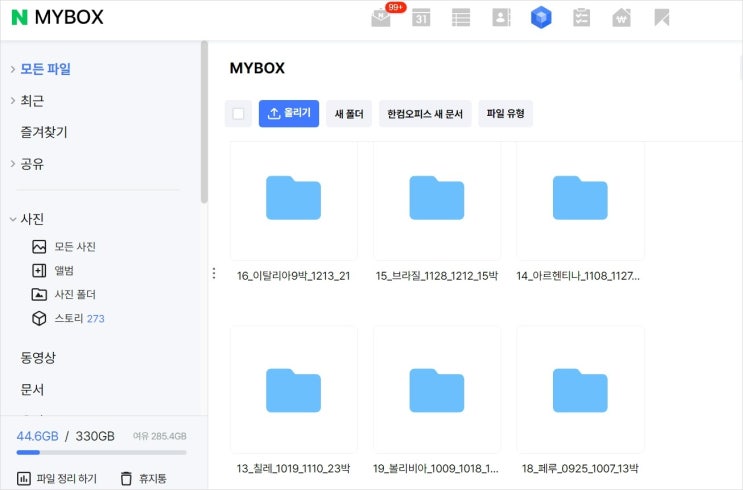Image resolution: width=743 pixels, height=490 pixels.
Task: Open 즐겨찾기 in sidebar
Action: pyautogui.click(x=44, y=132)
